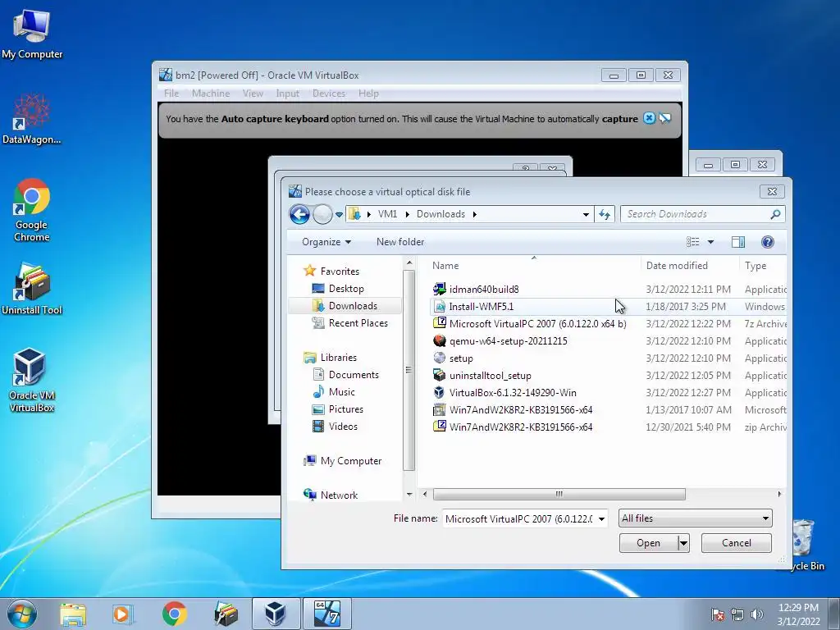Go back in the file dialog
The image size is (840, 630).
click(299, 214)
